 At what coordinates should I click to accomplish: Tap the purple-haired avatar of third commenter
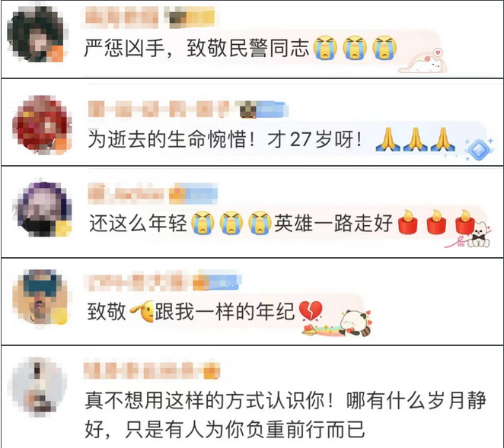[42, 209]
